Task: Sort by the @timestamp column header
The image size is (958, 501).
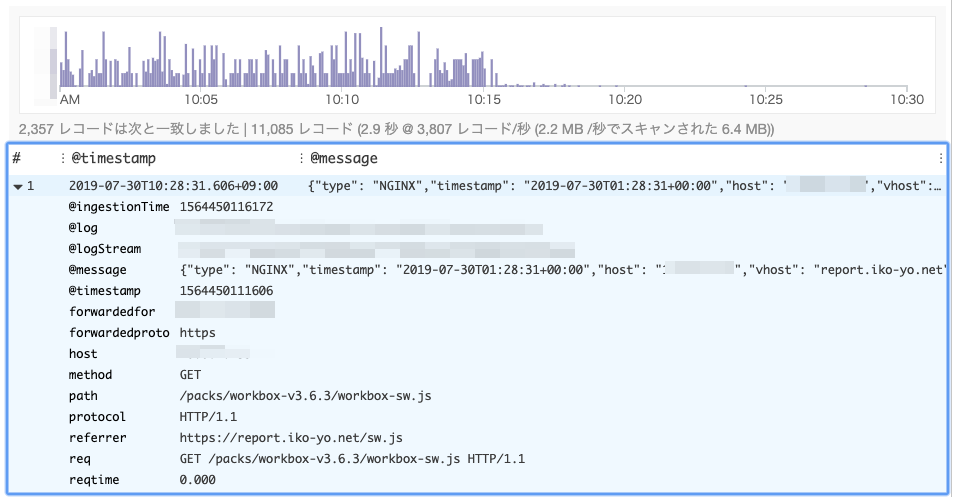Action: (x=113, y=158)
